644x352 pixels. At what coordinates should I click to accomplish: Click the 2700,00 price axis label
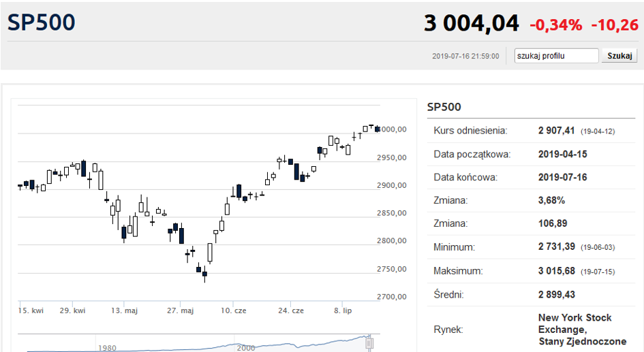391,297
